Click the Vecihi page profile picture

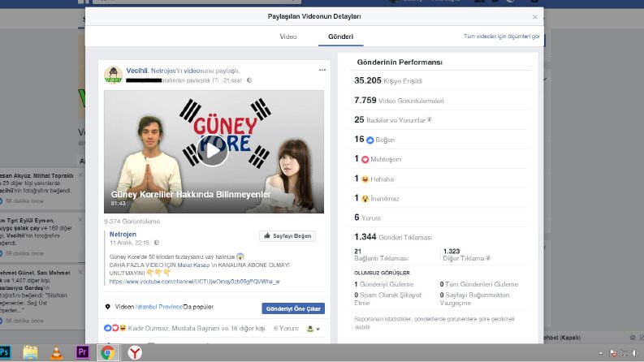point(113,75)
